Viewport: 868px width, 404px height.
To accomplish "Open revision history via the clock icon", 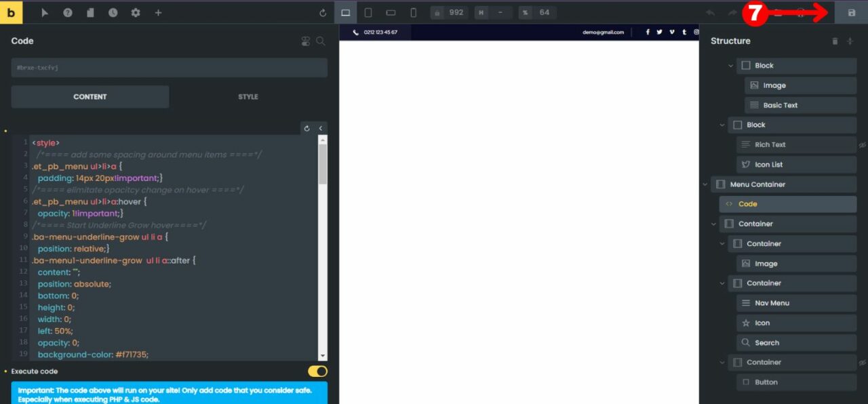I will click(x=113, y=12).
